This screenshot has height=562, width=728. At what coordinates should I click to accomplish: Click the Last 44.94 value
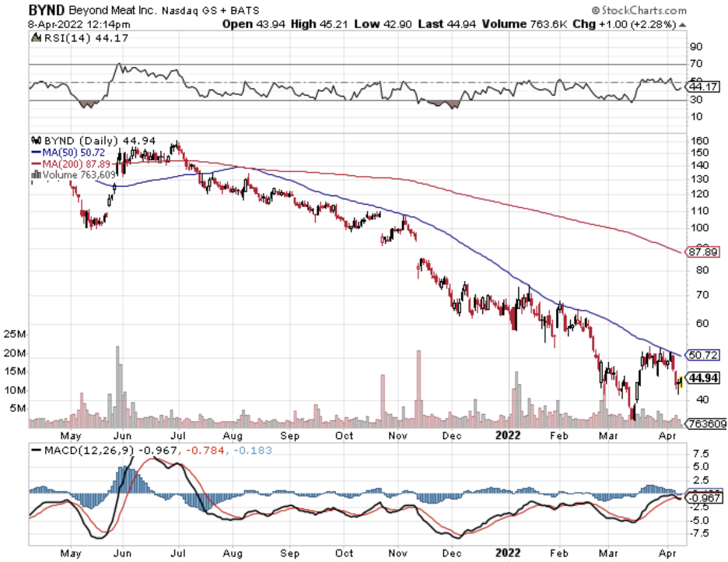pyautogui.click(x=446, y=24)
